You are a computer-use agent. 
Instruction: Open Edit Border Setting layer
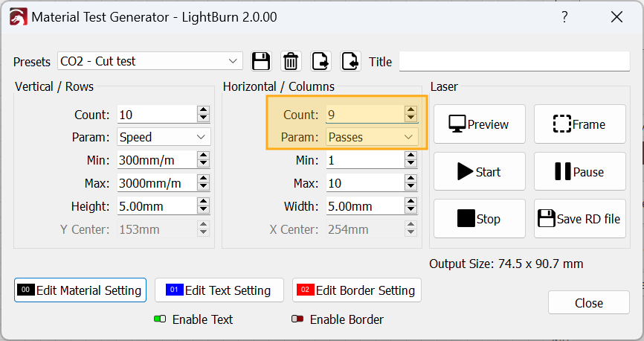[357, 290]
